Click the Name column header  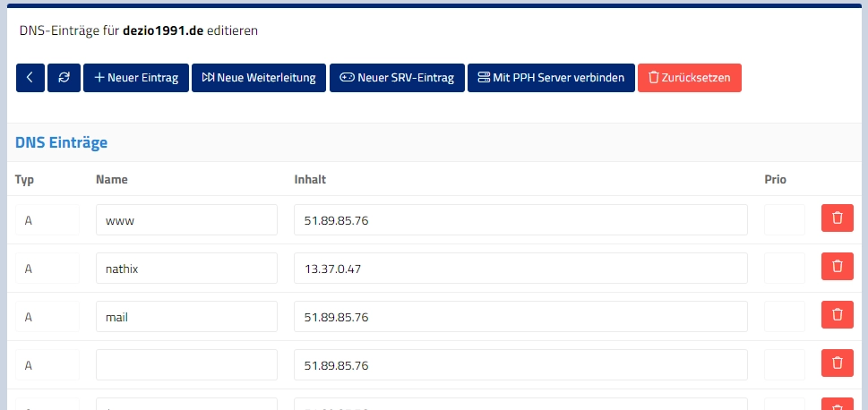pyautogui.click(x=112, y=179)
